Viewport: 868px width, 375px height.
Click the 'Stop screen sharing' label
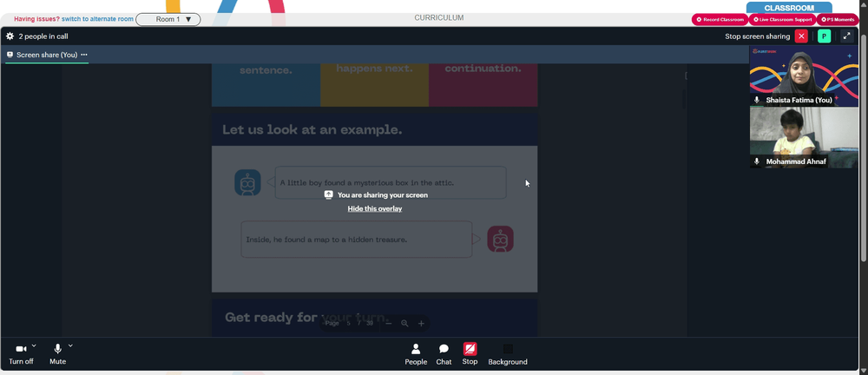pyautogui.click(x=757, y=36)
